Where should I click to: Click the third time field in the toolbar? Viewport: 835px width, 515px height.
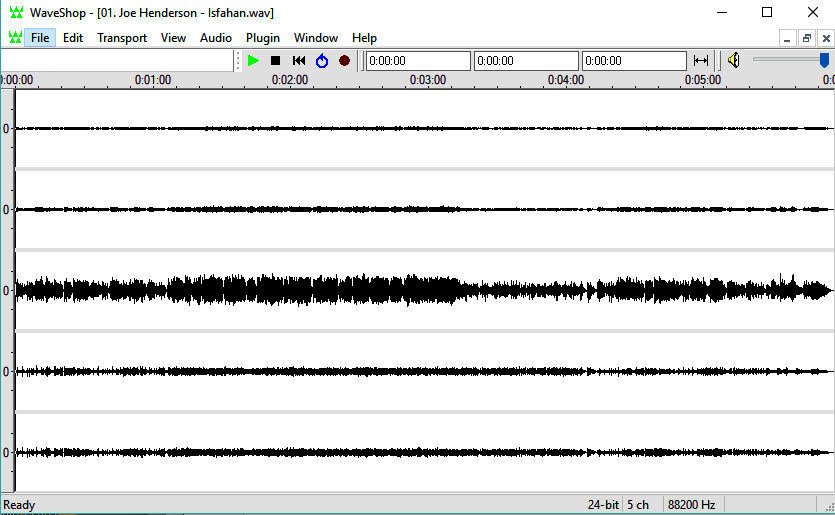coord(634,61)
